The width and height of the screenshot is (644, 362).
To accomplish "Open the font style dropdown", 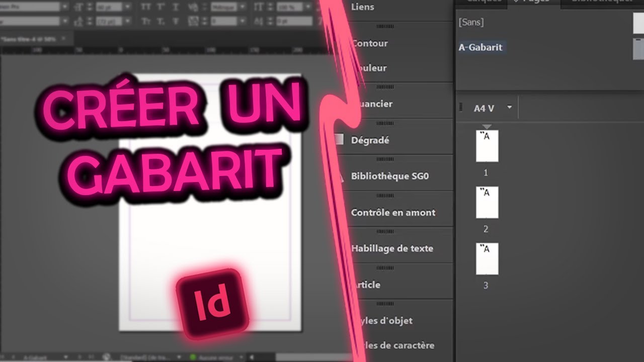I will click(x=65, y=21).
